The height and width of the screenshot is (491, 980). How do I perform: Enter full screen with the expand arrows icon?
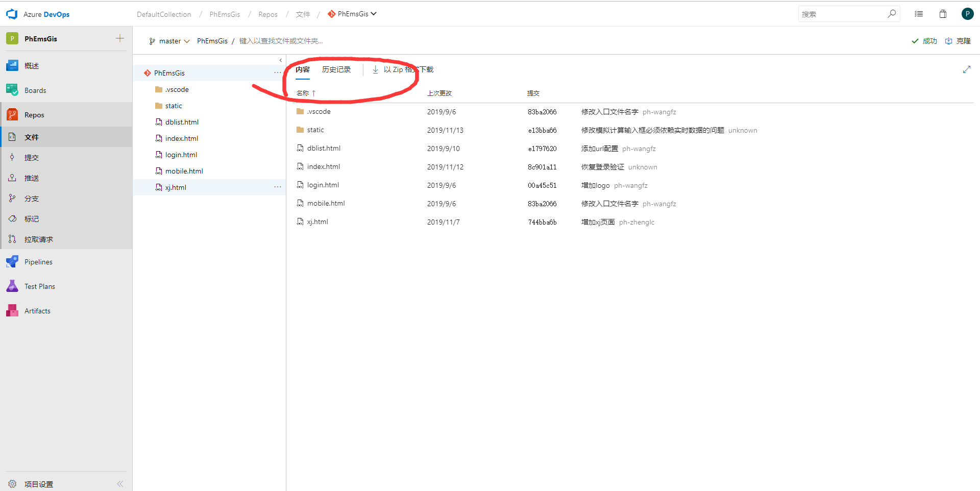(966, 69)
